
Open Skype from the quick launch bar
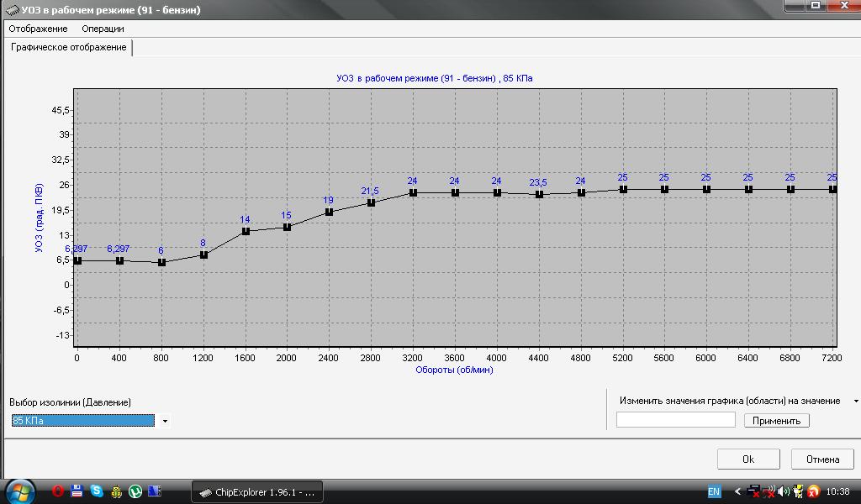(97, 491)
